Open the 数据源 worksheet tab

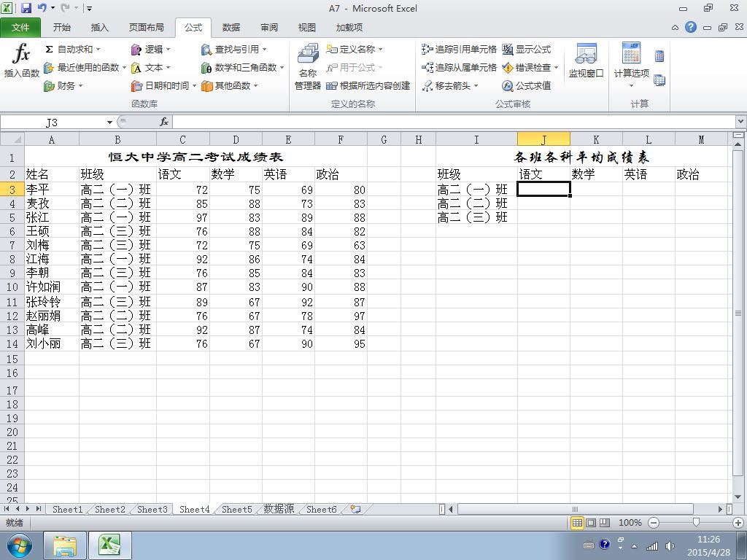tap(279, 510)
